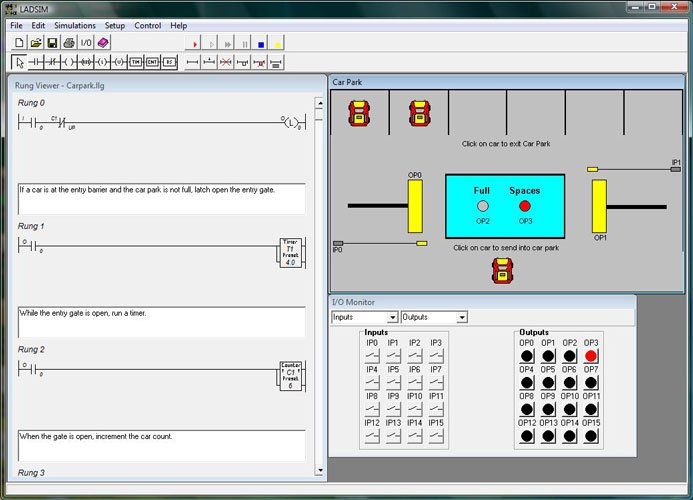
Task: Toggle input switch IP15
Action: (x=436, y=436)
